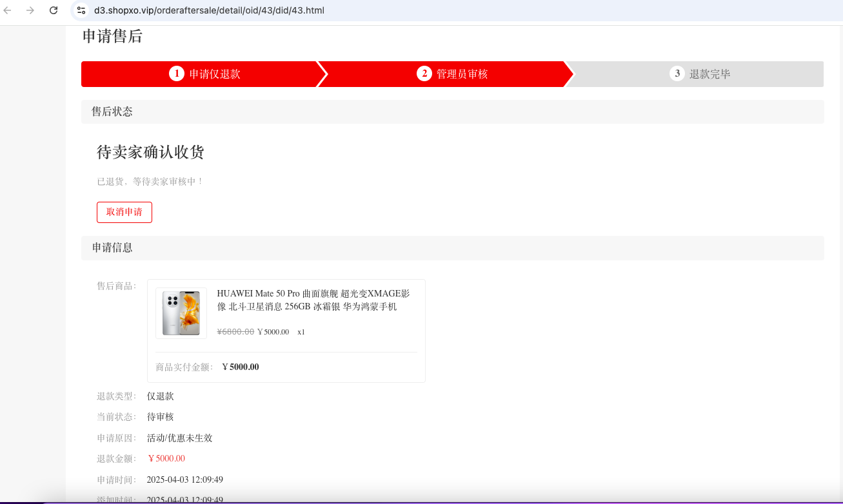Click the 当前状态 value 待审核
843x504 pixels.
pos(161,417)
